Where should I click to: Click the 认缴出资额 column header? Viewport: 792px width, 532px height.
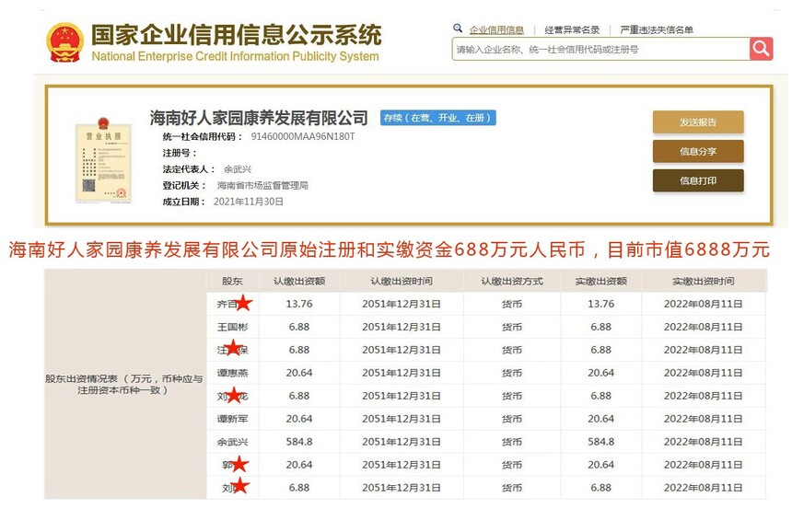(x=299, y=281)
